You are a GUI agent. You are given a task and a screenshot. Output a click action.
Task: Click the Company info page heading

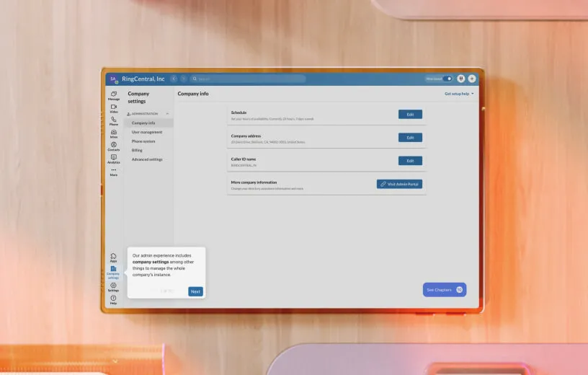(193, 94)
